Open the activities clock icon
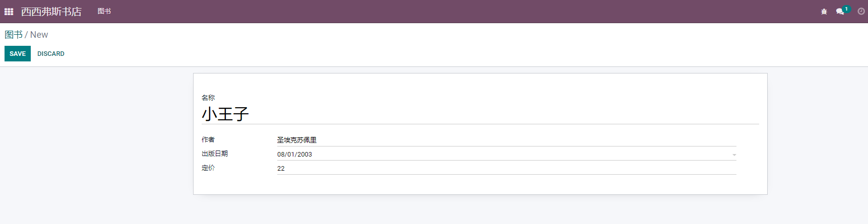 click(861, 12)
